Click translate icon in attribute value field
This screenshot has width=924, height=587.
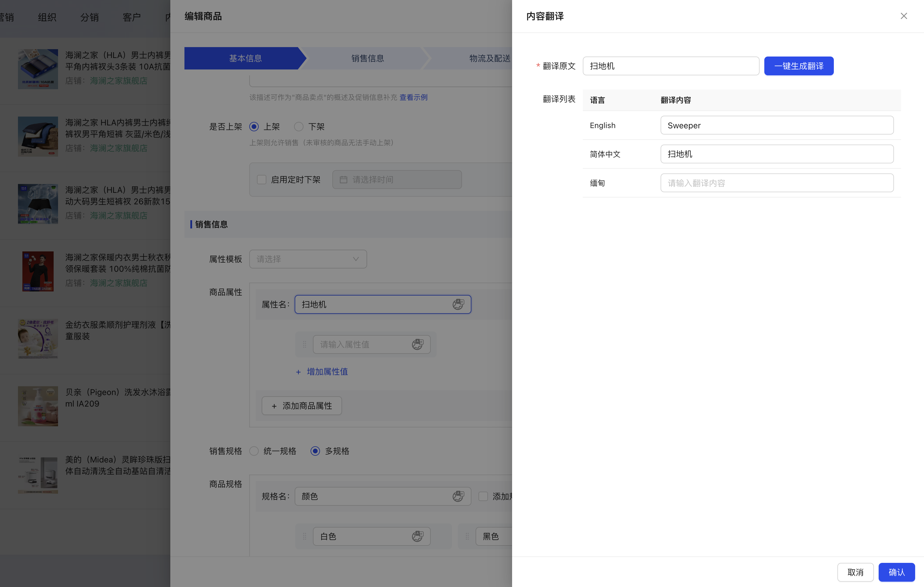click(x=418, y=344)
